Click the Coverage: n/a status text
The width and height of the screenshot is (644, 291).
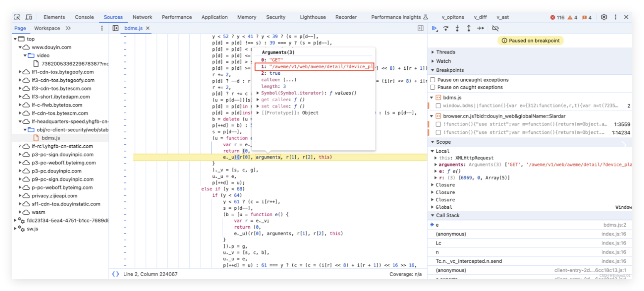405,274
